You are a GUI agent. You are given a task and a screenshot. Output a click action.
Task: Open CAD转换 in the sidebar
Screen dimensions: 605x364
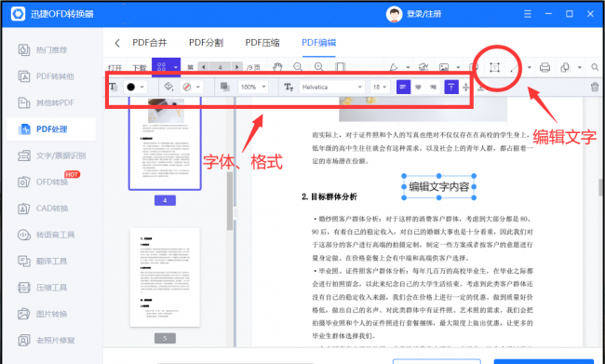pyautogui.click(x=51, y=209)
